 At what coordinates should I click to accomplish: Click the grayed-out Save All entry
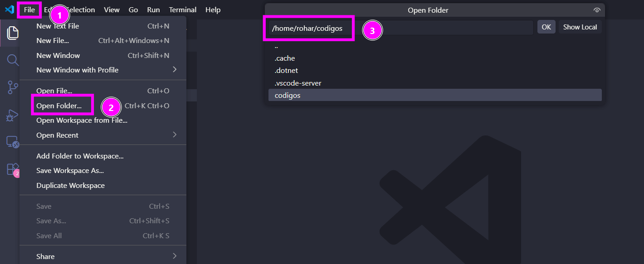click(x=103, y=235)
